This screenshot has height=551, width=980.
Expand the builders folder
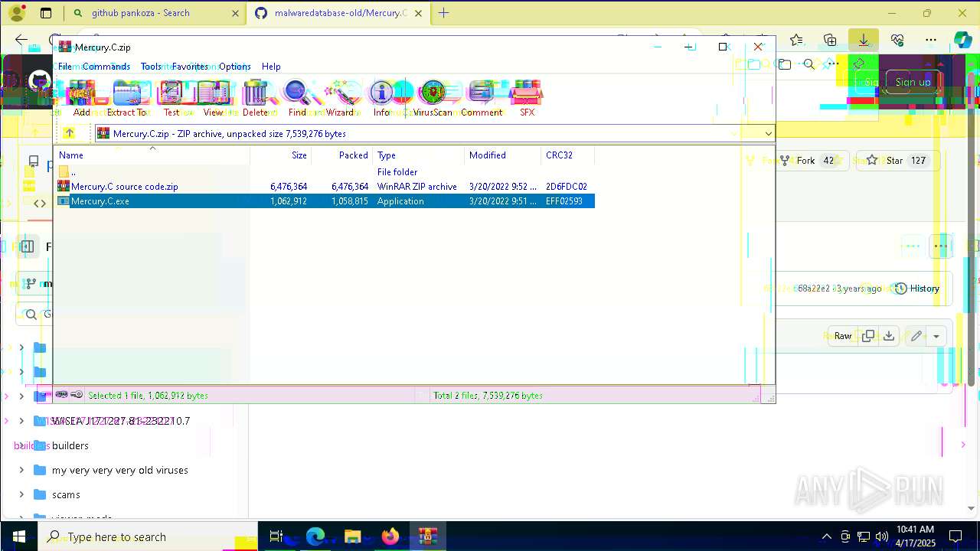tap(21, 445)
